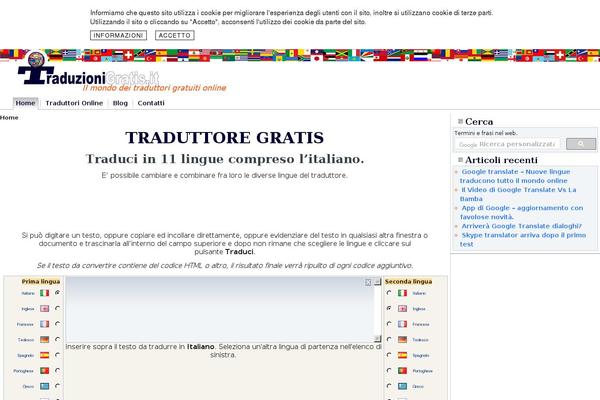
Task: Click the text area scrollbar down arrow
Action: pos(378,338)
